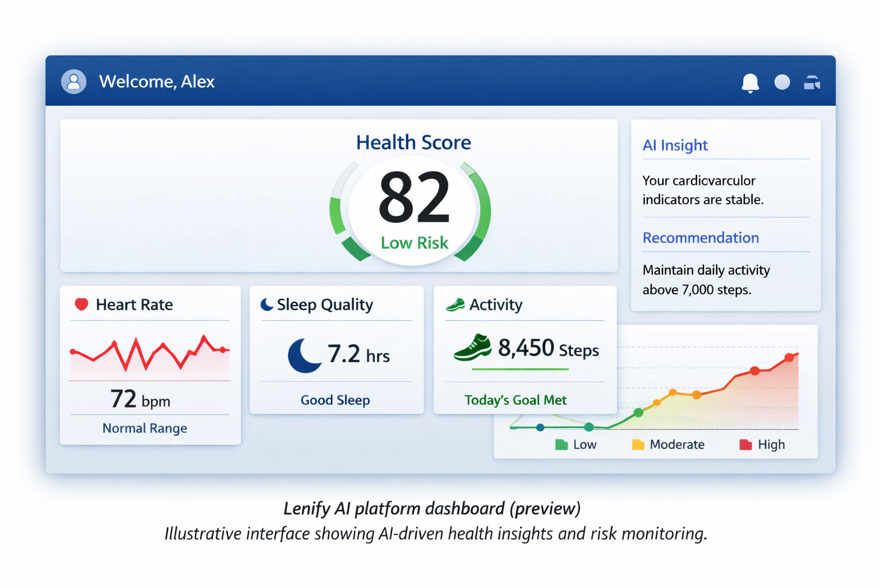Click the large green sneaker icon
Screen dimensions: 882x588
pos(472,347)
